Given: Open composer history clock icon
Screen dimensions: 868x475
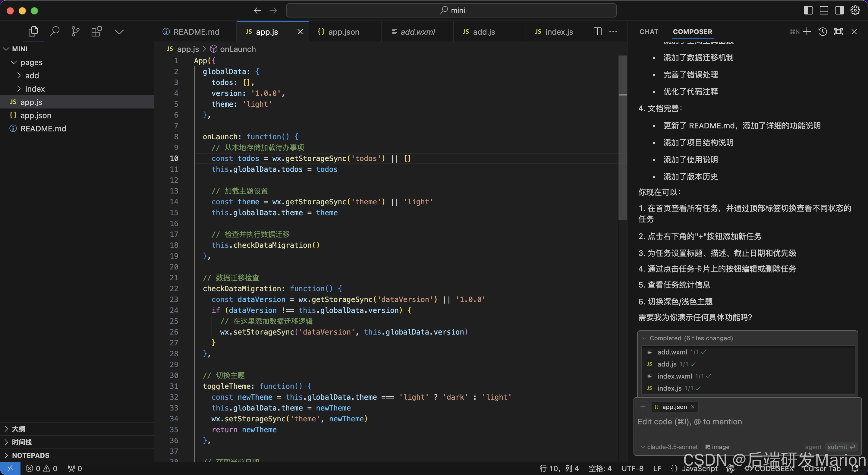Looking at the screenshot, I should (822, 32).
